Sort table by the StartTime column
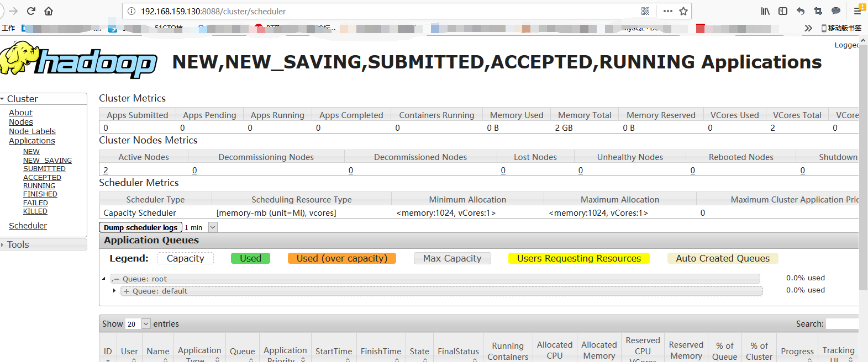The height and width of the screenshot is (362, 868). 334,352
